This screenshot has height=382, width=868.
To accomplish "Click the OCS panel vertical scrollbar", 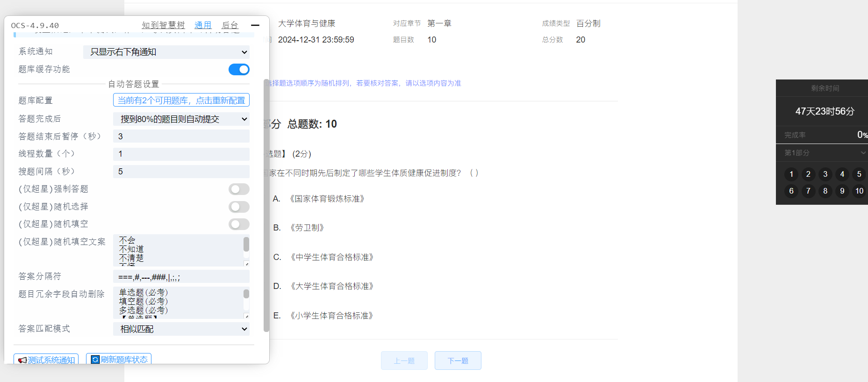I will (266, 206).
